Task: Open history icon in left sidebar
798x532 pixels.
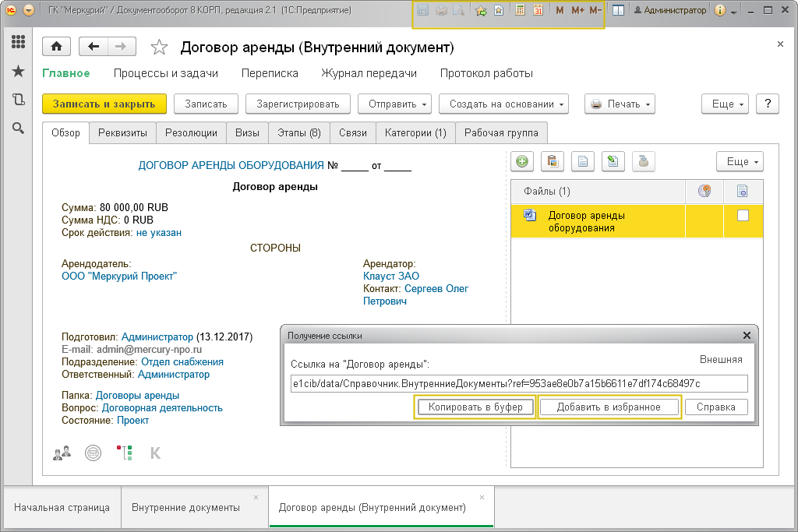Action: (x=19, y=99)
